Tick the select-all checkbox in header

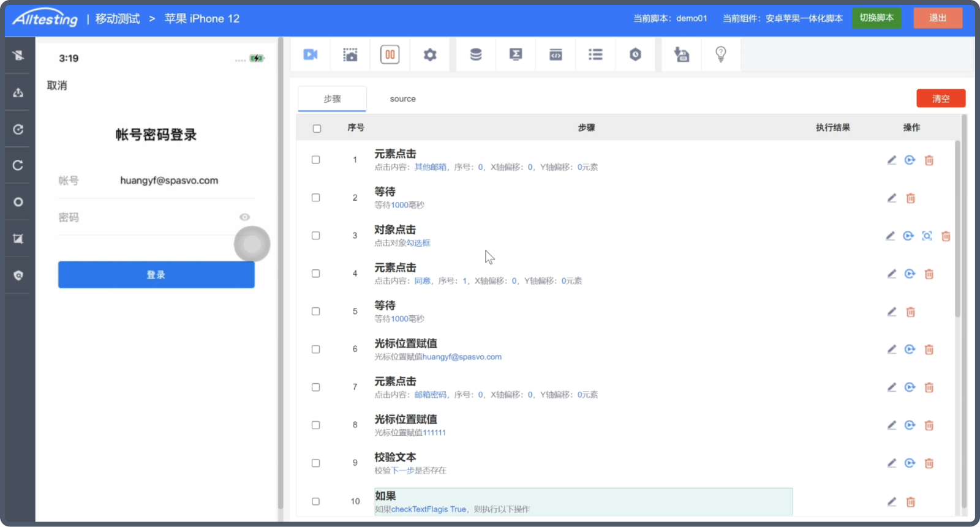click(317, 129)
